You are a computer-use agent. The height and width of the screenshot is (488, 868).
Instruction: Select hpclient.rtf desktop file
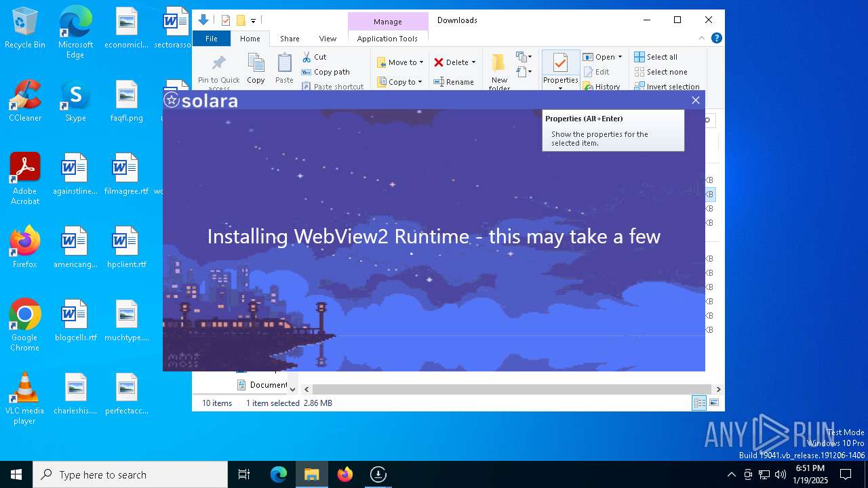[x=126, y=247]
